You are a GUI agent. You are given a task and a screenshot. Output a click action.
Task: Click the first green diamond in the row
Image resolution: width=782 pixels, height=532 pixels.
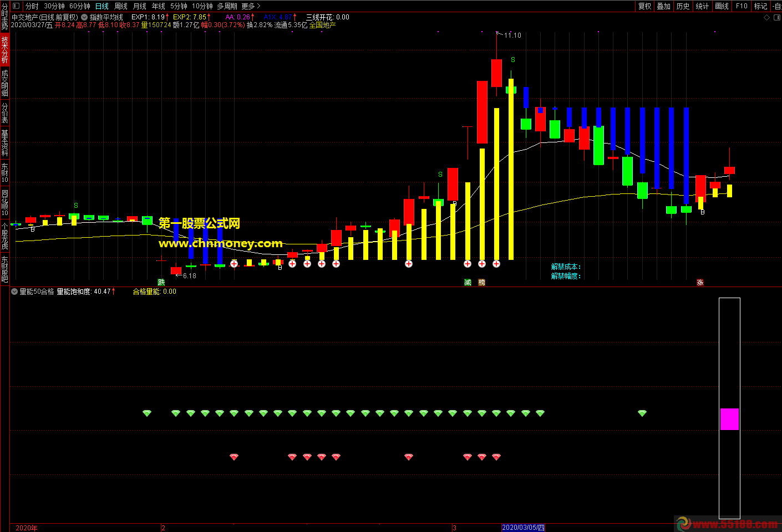(147, 413)
